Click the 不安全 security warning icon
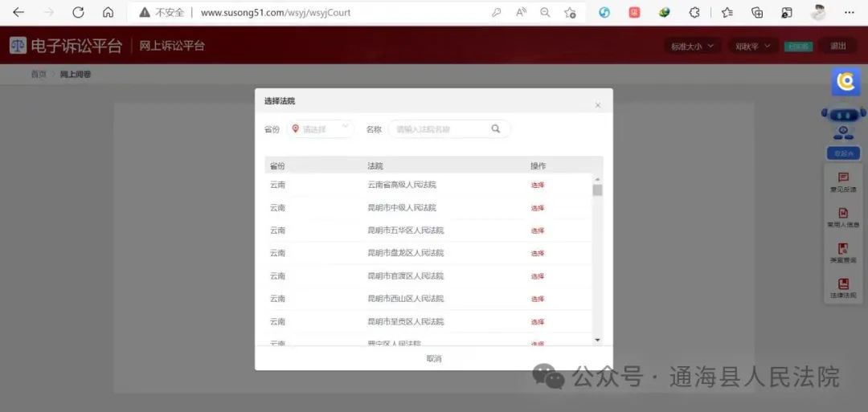The height and width of the screenshot is (412, 868). (x=145, y=12)
